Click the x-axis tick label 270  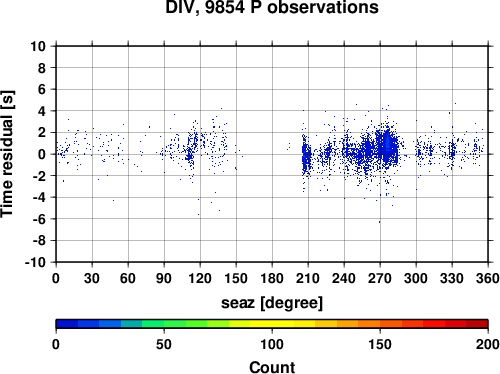(x=380, y=278)
